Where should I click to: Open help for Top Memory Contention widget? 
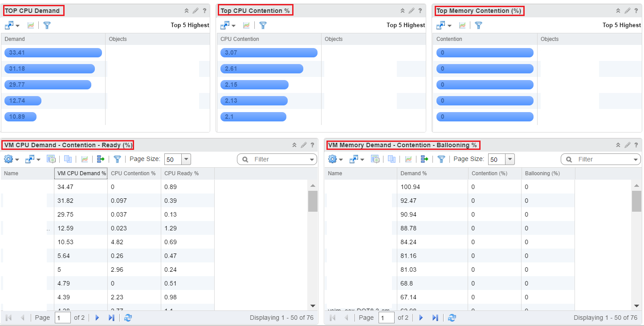pyautogui.click(x=636, y=11)
